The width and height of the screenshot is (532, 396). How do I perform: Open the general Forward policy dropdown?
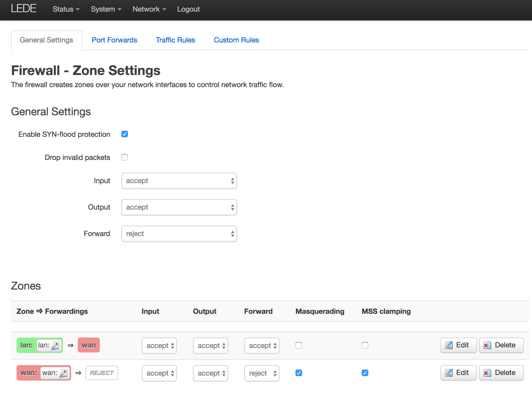[179, 234]
